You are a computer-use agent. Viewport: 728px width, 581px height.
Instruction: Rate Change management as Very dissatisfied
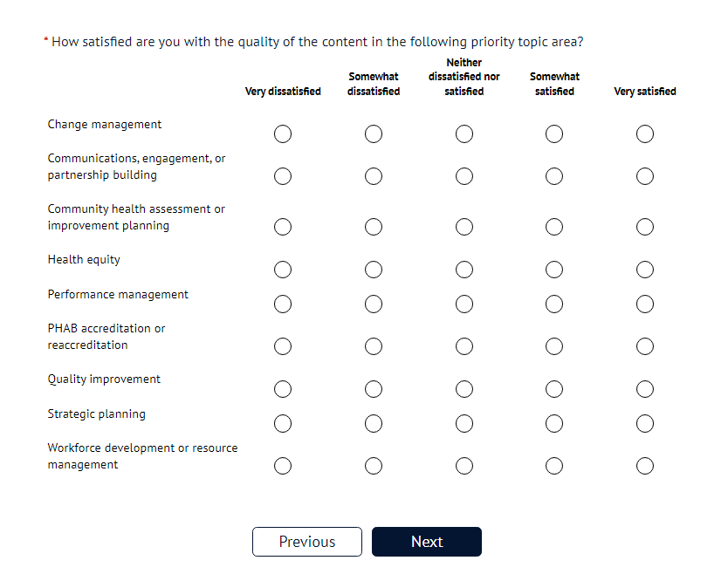(x=283, y=134)
